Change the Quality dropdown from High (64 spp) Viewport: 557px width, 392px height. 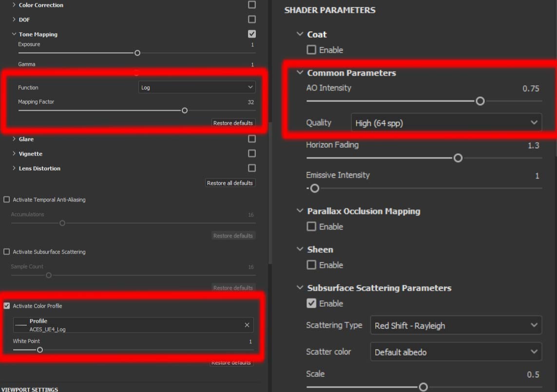pos(446,122)
